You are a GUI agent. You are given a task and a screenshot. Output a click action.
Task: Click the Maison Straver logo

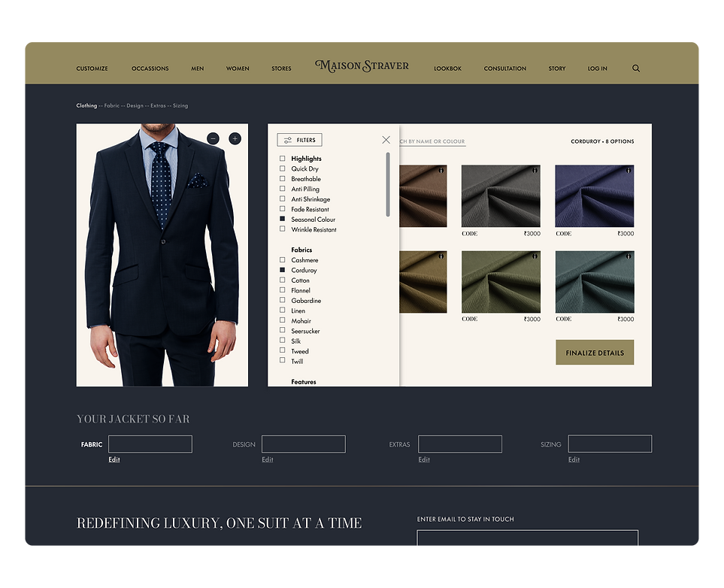pos(362,66)
